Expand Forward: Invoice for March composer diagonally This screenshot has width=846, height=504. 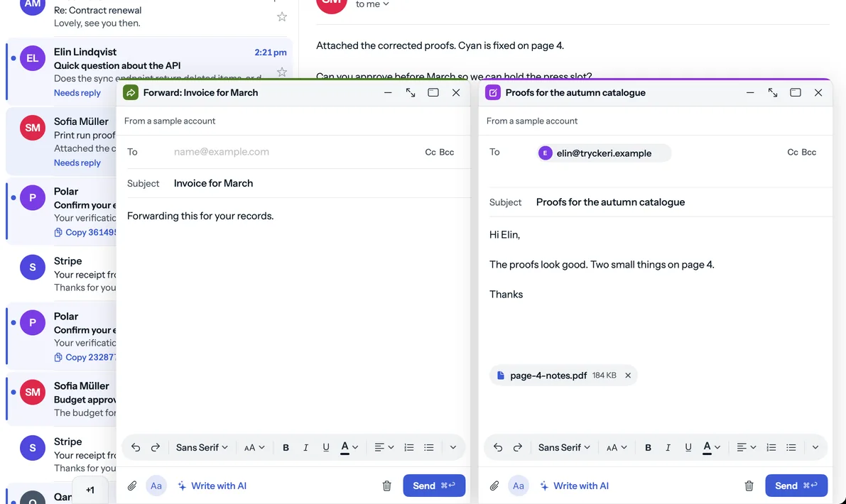411,93
